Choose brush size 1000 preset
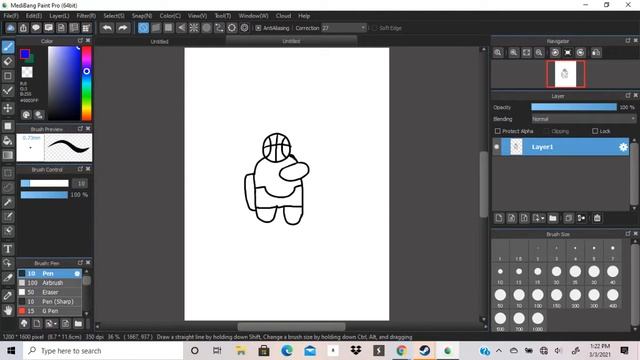This screenshot has height=360, width=640. pyautogui.click(x=538, y=321)
